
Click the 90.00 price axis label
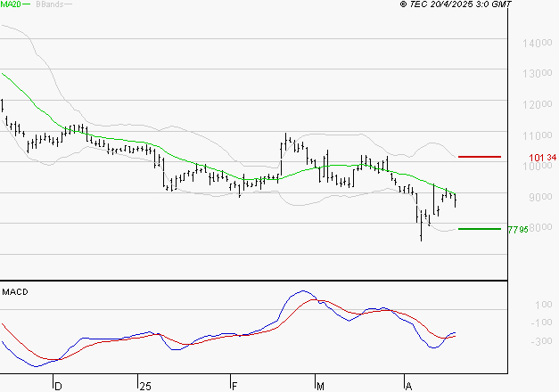point(540,197)
